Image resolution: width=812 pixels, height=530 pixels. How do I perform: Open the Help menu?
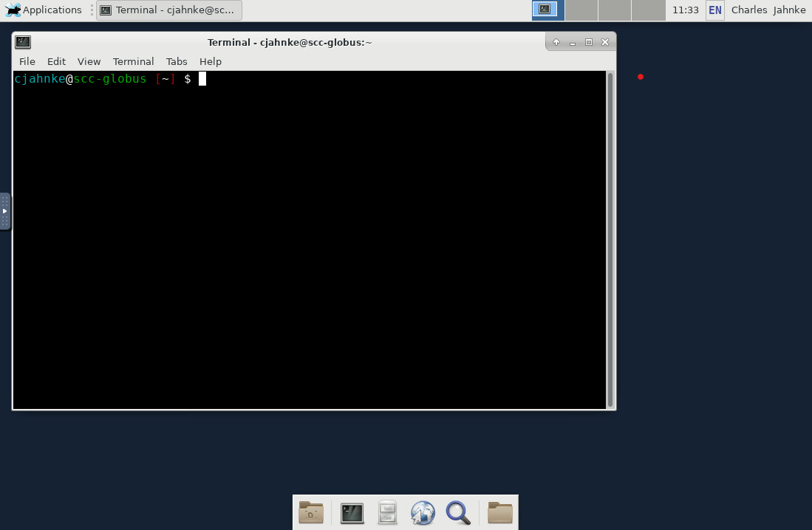coord(211,61)
